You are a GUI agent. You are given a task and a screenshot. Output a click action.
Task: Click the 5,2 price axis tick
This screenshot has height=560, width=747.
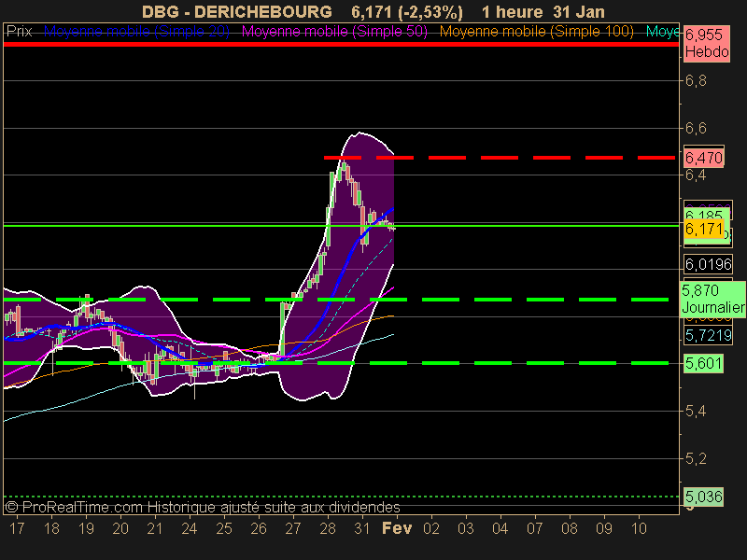(696, 458)
